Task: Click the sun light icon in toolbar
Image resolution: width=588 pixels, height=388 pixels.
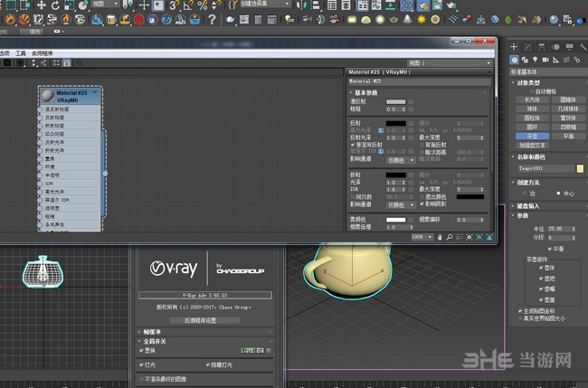Action: point(422,19)
